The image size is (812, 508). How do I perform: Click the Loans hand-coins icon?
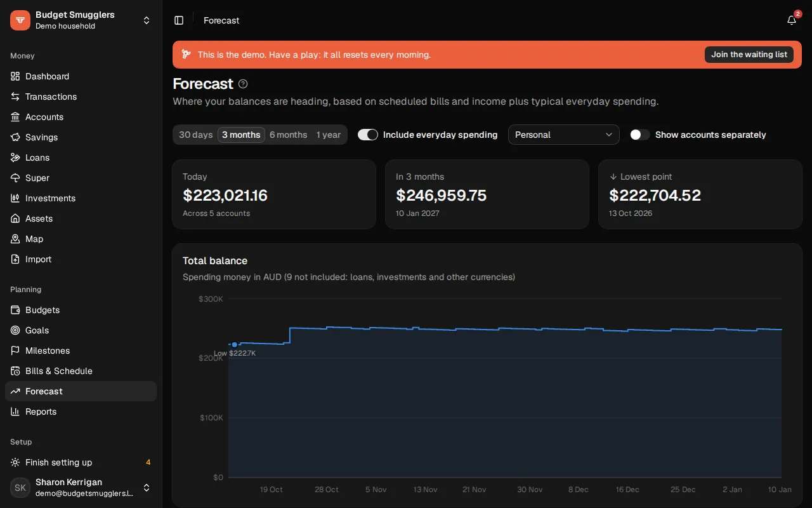coord(15,157)
